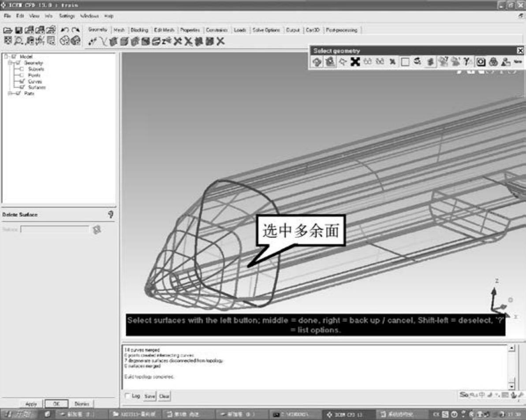Click the Clear button in message log
The width and height of the screenshot is (526, 420).
pos(164,396)
